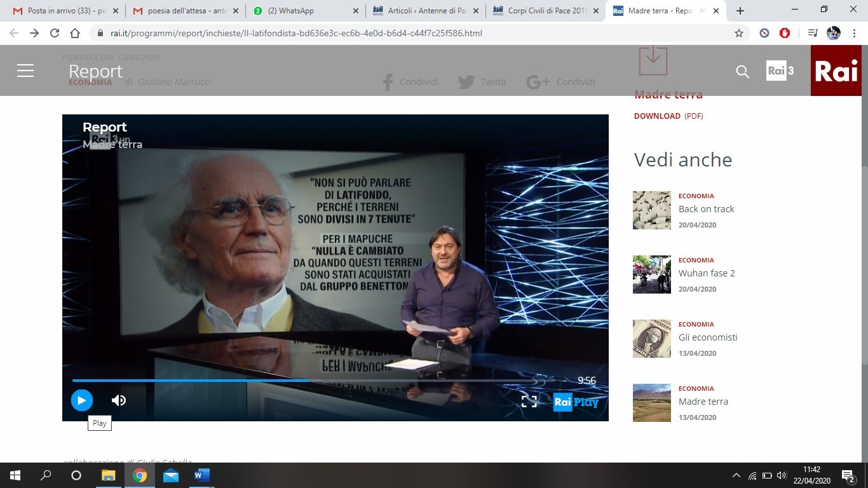The image size is (868, 488).
Task: Share on Facebook via the Condividi icon
Action: click(x=388, y=82)
